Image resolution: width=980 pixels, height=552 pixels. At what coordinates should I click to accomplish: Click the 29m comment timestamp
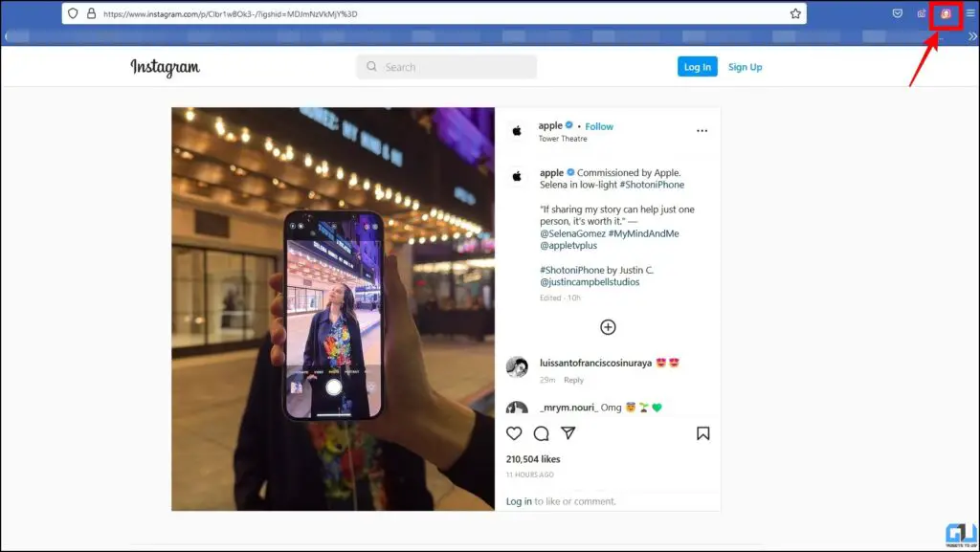[547, 380]
